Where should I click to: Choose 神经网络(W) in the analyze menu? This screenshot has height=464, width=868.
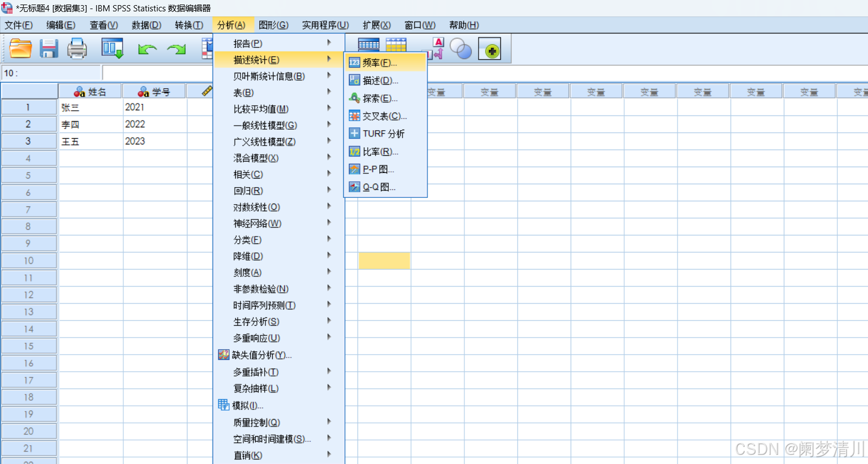pyautogui.click(x=279, y=223)
